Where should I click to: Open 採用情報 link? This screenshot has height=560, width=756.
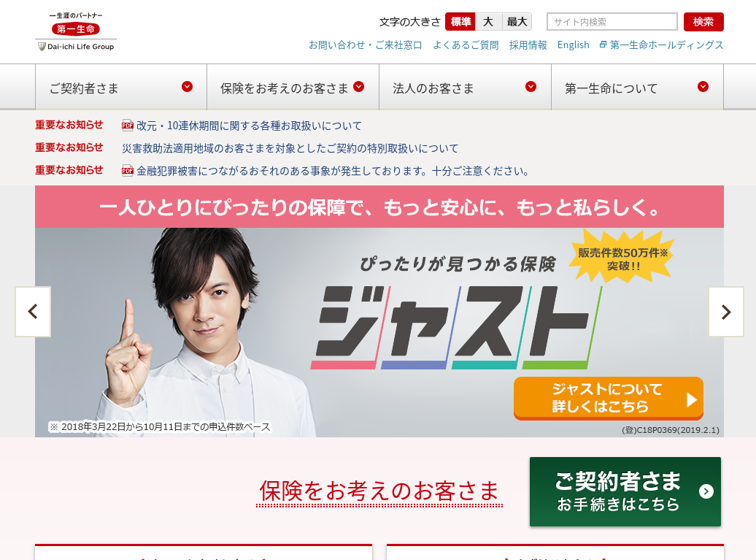pos(528,45)
